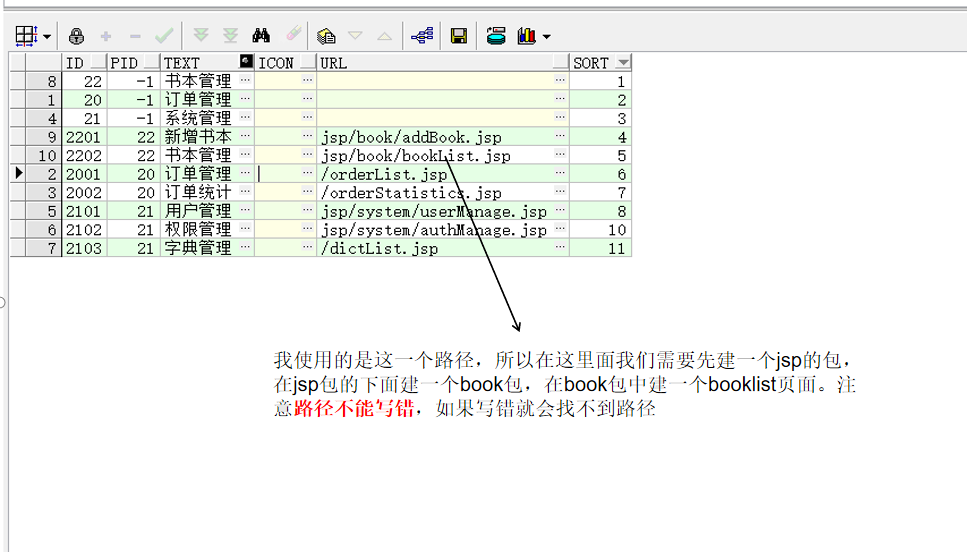Click the linked query tree icon

click(x=422, y=36)
